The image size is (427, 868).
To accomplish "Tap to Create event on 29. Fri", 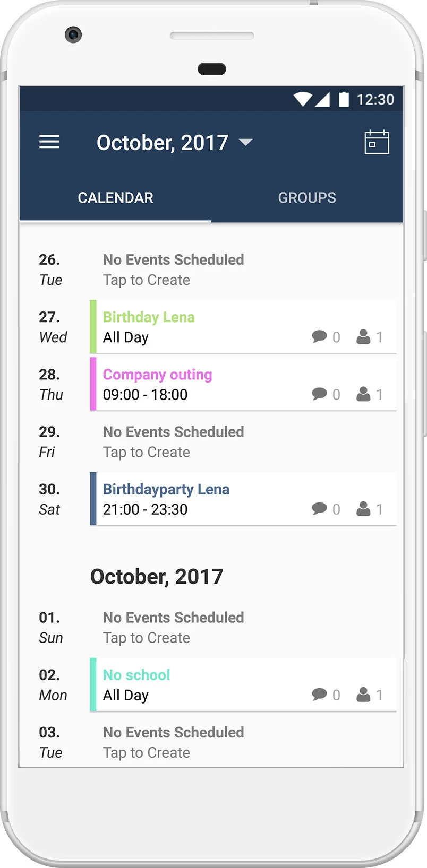I will 147,452.
